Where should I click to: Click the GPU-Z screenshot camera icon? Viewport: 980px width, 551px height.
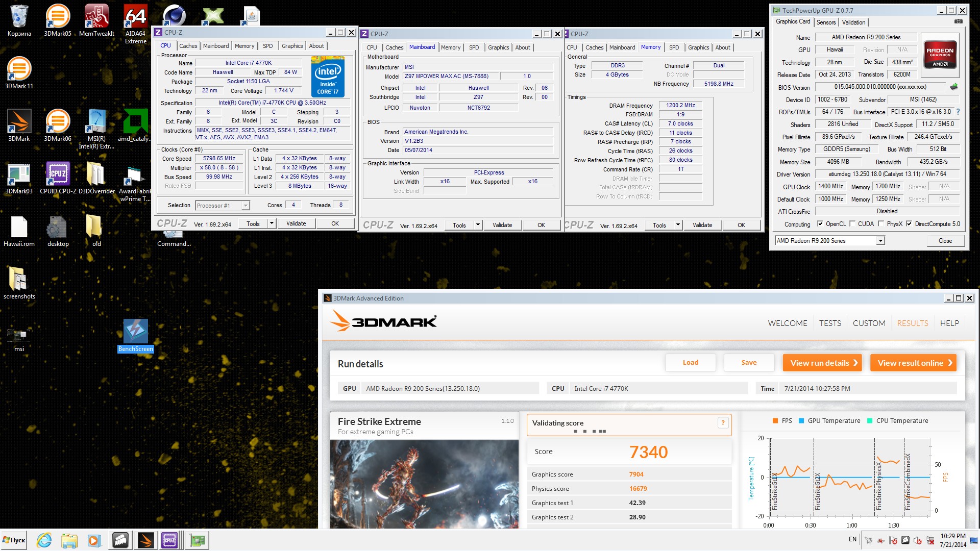click(958, 22)
